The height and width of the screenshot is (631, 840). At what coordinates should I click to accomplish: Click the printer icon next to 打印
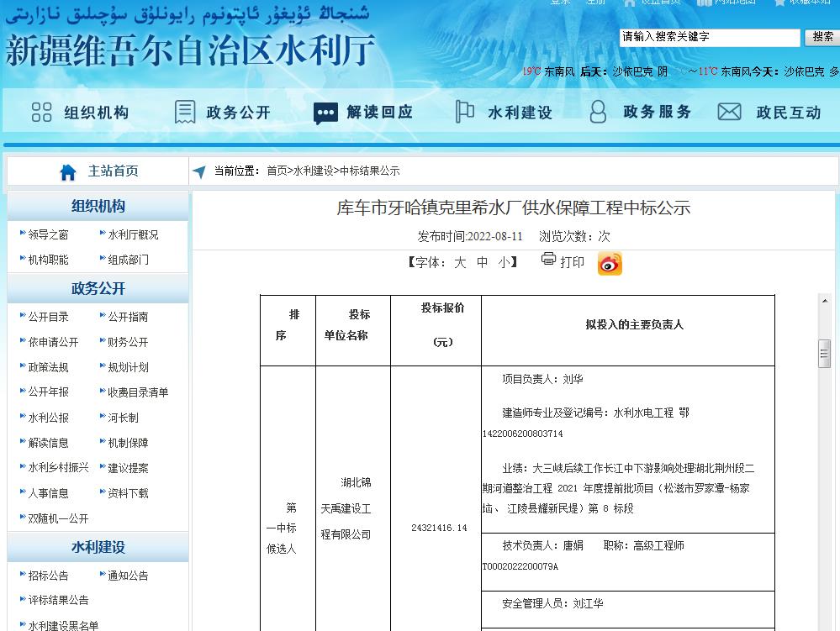(x=548, y=260)
